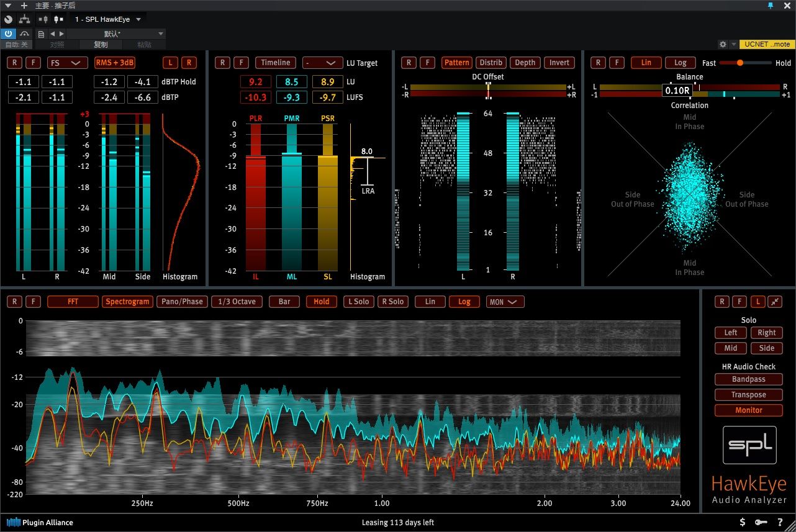Open the 1 - SPL HawkEye plugin selector dropdown
The height and width of the screenshot is (532, 796).
coord(109,19)
